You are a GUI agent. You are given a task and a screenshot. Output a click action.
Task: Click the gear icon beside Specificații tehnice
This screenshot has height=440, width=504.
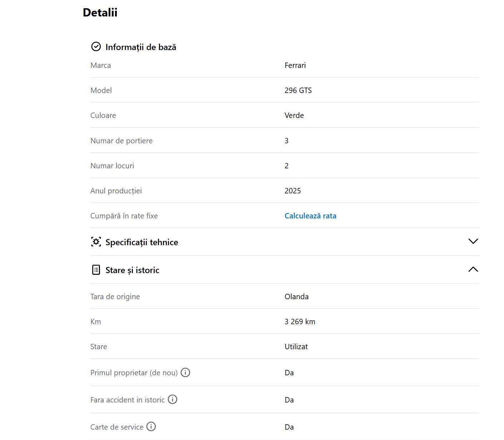point(96,242)
